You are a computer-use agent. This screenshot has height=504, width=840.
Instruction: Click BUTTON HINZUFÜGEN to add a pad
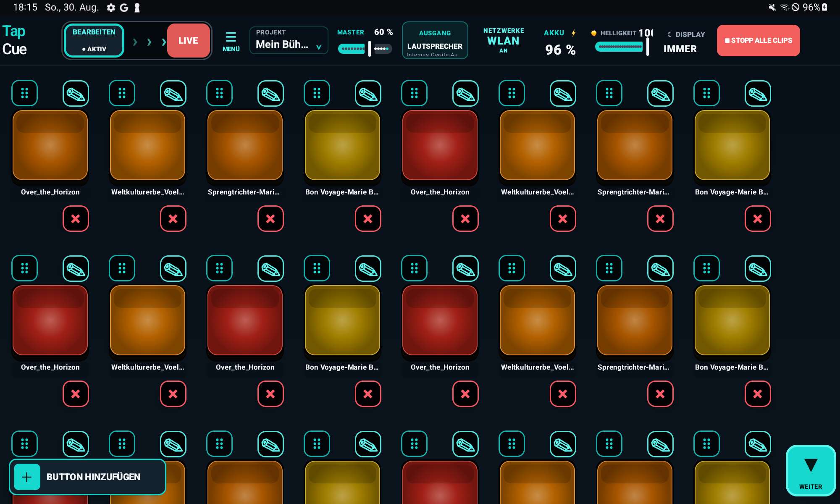click(87, 477)
